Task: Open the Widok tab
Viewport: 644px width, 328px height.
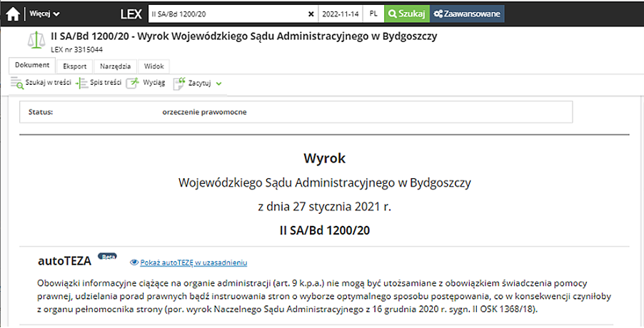Action: [x=154, y=66]
